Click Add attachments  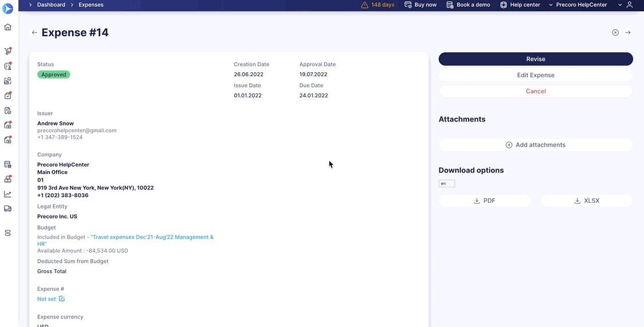tap(536, 145)
